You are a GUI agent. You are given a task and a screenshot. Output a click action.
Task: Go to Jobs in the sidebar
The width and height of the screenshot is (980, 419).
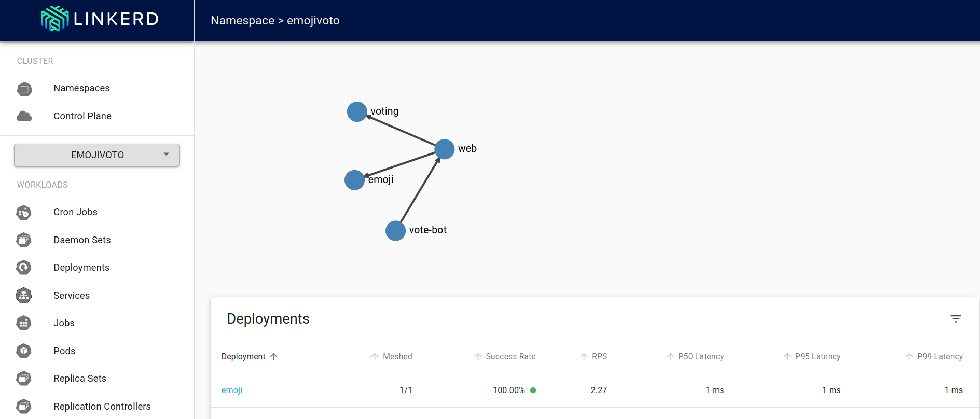click(x=64, y=323)
